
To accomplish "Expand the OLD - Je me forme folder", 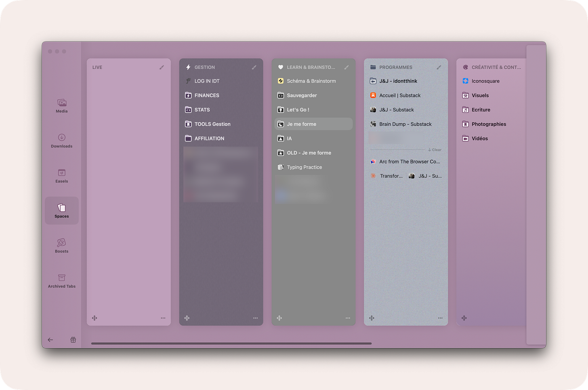I will click(313, 153).
